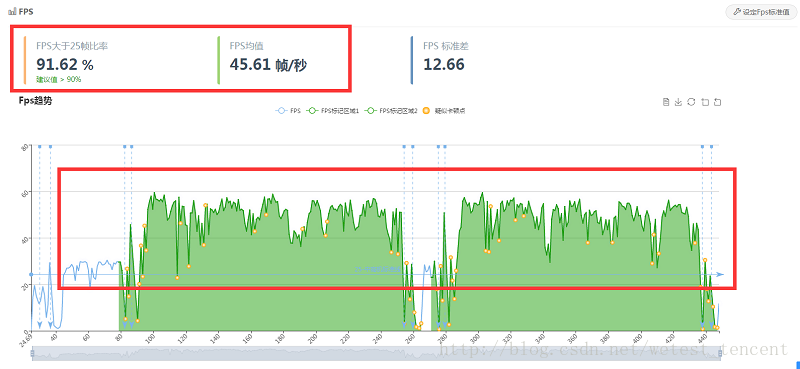Click the 45.61 帧/秒 value
This screenshot has height=369, width=800.
[x=268, y=64]
